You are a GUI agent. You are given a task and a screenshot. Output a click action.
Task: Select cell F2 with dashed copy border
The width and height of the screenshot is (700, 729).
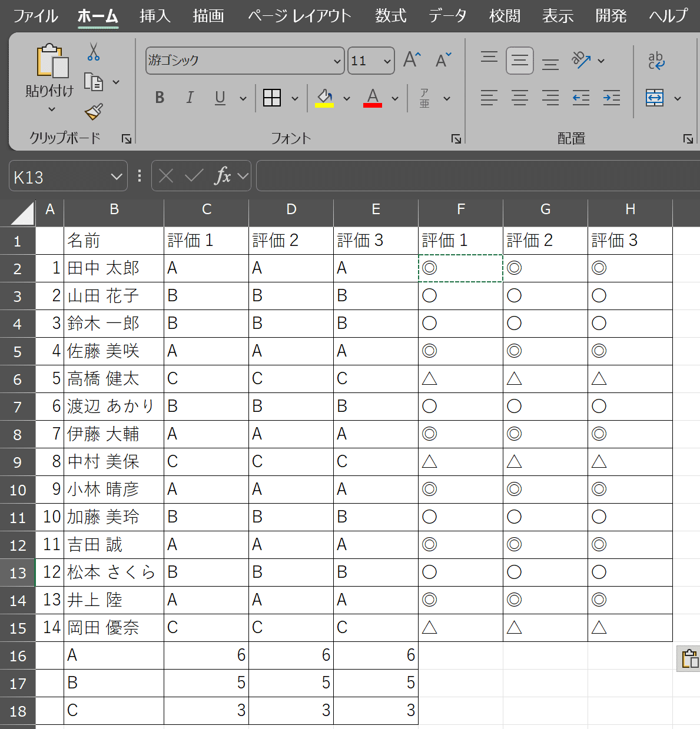coord(461,268)
